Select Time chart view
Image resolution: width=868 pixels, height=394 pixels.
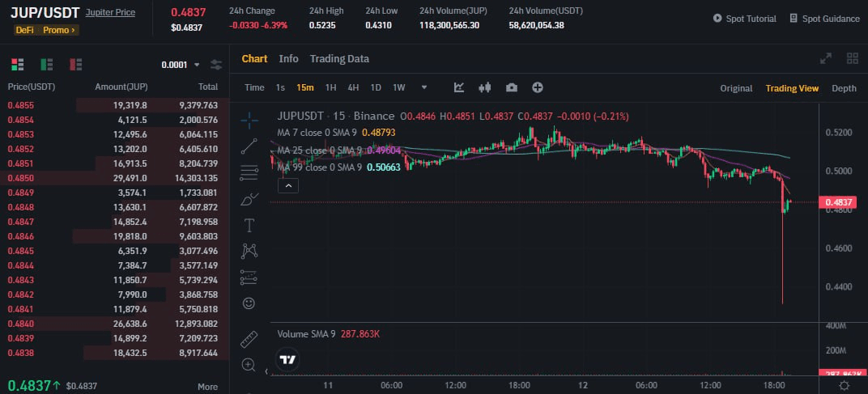point(254,87)
